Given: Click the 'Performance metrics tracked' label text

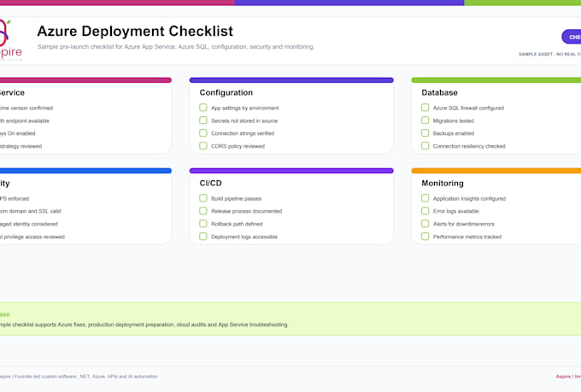Looking at the screenshot, I should [x=467, y=237].
